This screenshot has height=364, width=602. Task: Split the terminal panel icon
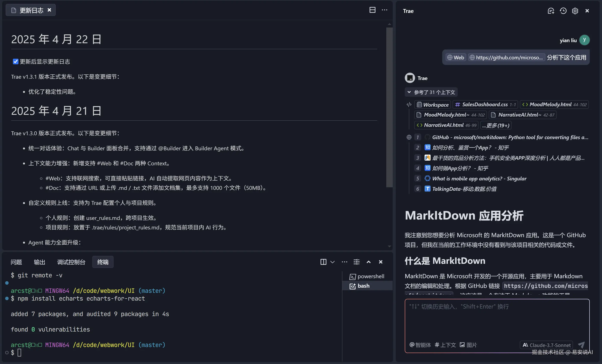323,262
